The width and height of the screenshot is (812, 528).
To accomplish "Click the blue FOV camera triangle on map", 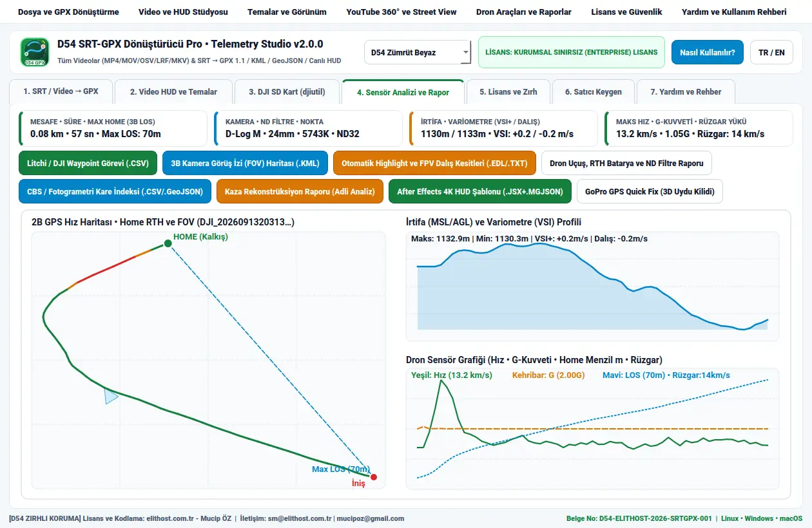I will tap(111, 396).
